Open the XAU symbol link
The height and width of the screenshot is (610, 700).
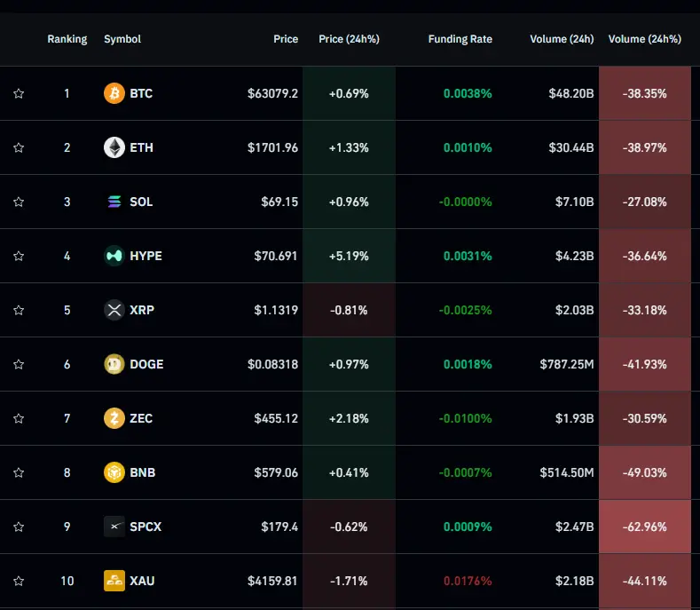[x=142, y=581]
